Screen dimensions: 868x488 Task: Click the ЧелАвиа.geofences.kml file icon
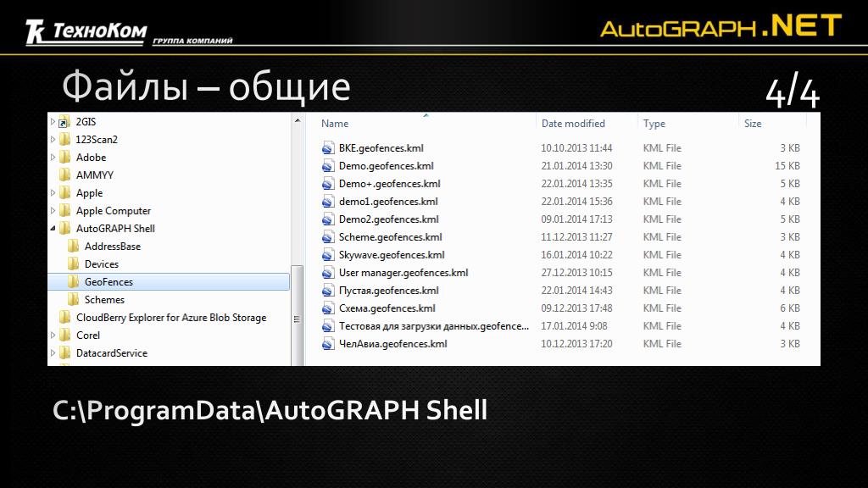point(328,344)
